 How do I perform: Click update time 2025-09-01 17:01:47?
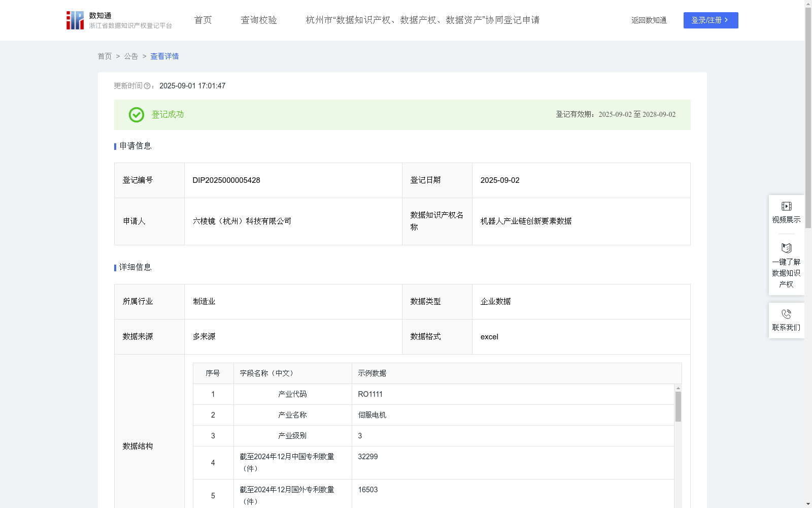pyautogui.click(x=192, y=86)
